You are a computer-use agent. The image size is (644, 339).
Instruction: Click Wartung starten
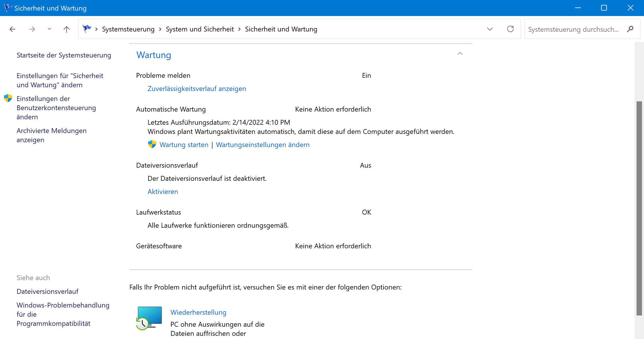[184, 145]
